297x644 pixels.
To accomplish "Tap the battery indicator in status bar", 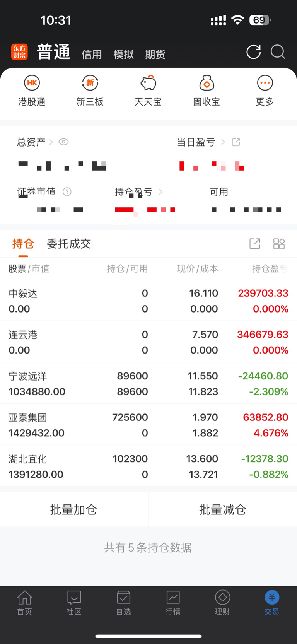I will 260,20.
